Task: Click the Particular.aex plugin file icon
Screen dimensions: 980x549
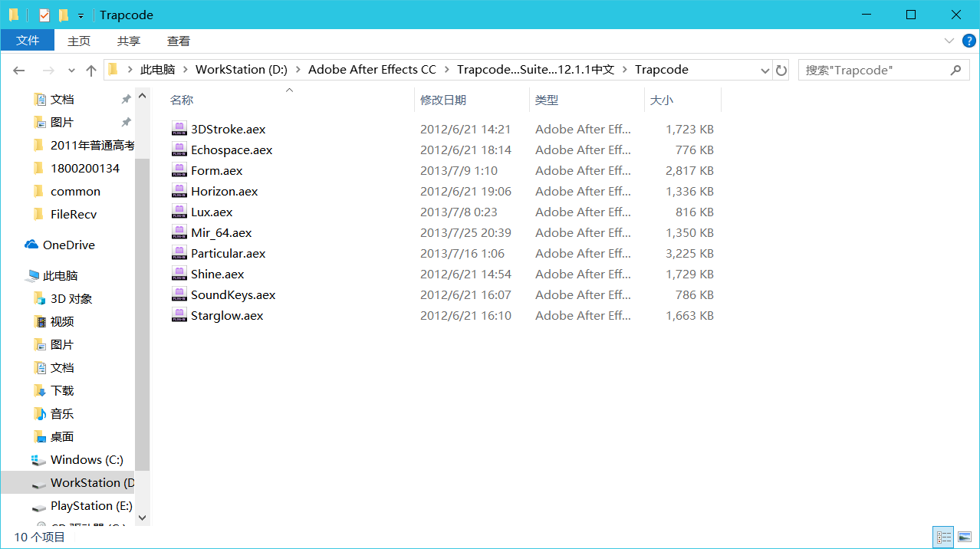Action: coord(179,253)
